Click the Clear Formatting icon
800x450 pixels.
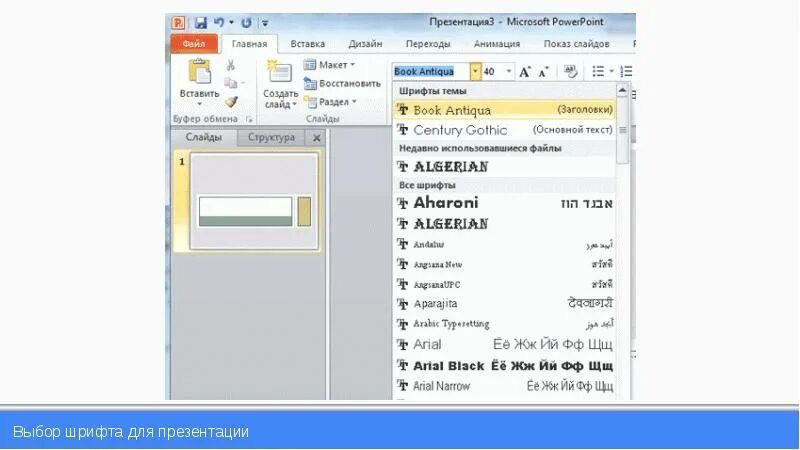[x=570, y=72]
